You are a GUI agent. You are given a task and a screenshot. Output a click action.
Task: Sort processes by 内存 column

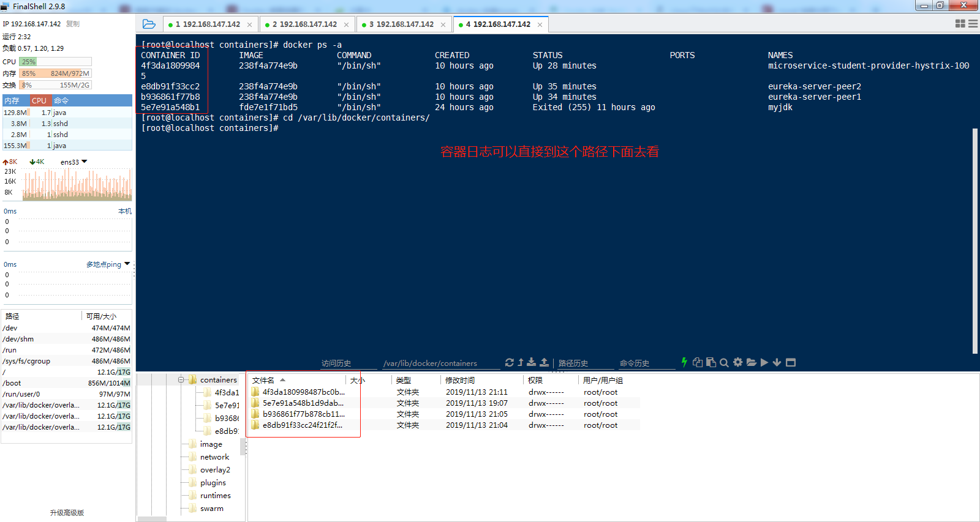[x=16, y=100]
